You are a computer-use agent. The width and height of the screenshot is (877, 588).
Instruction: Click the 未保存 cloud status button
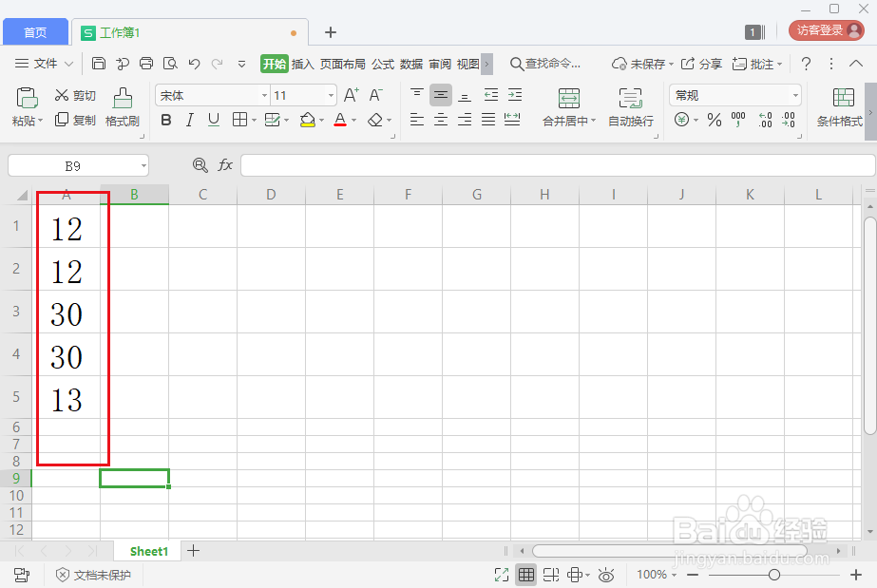642,64
